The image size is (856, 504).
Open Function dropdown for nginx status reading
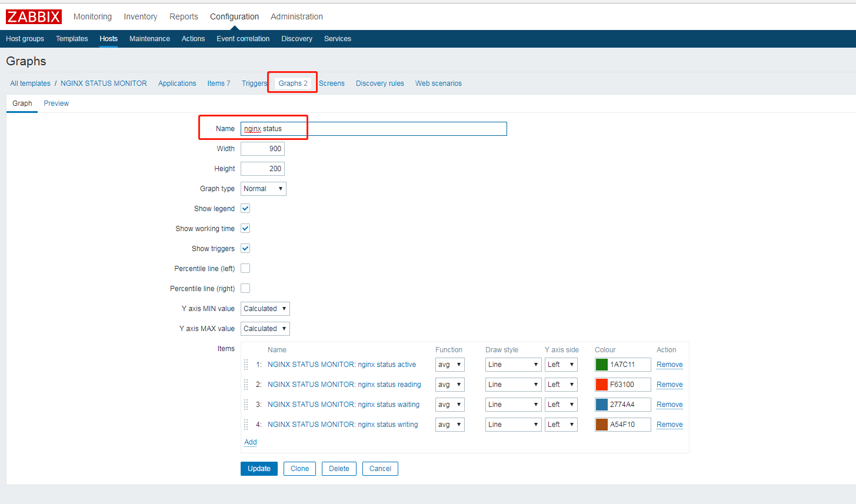(x=450, y=385)
